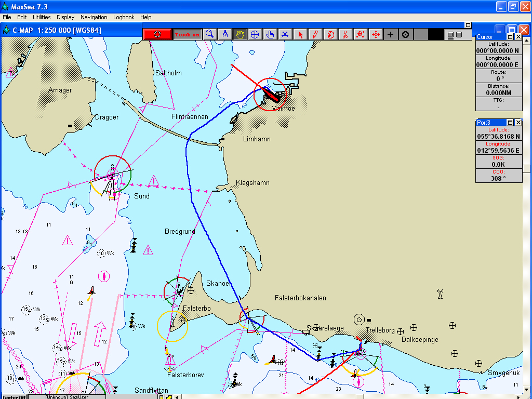
Task: Close the Port3 data panel
Action: pyautogui.click(x=518, y=123)
